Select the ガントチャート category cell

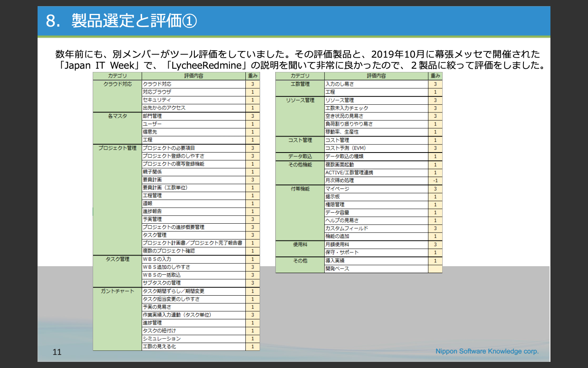pos(117,291)
